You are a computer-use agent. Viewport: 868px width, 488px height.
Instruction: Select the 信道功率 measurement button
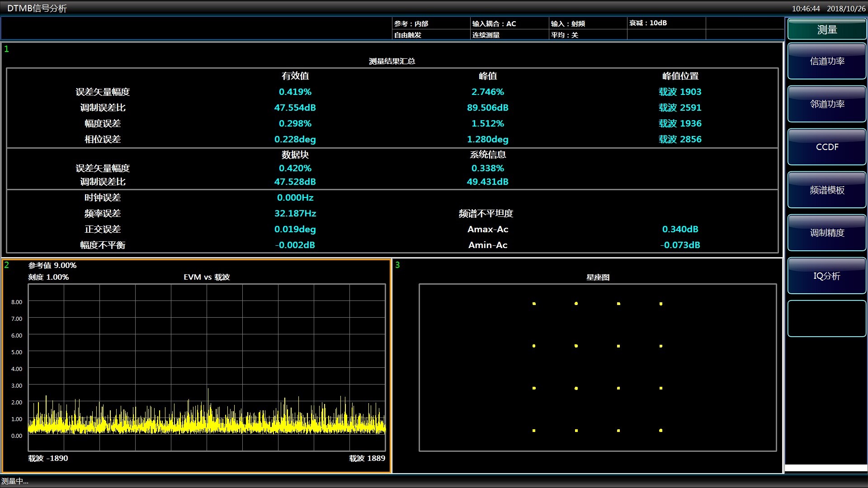tap(826, 61)
